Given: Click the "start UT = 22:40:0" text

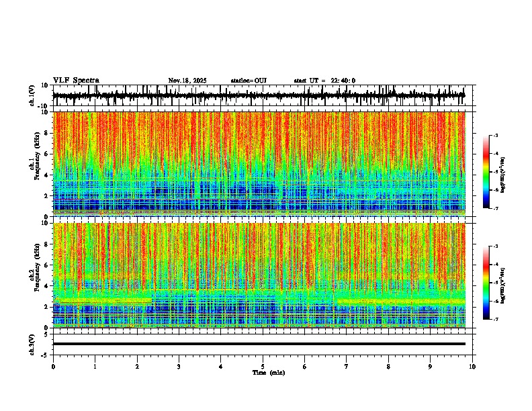Looking at the screenshot, I should click(324, 81).
